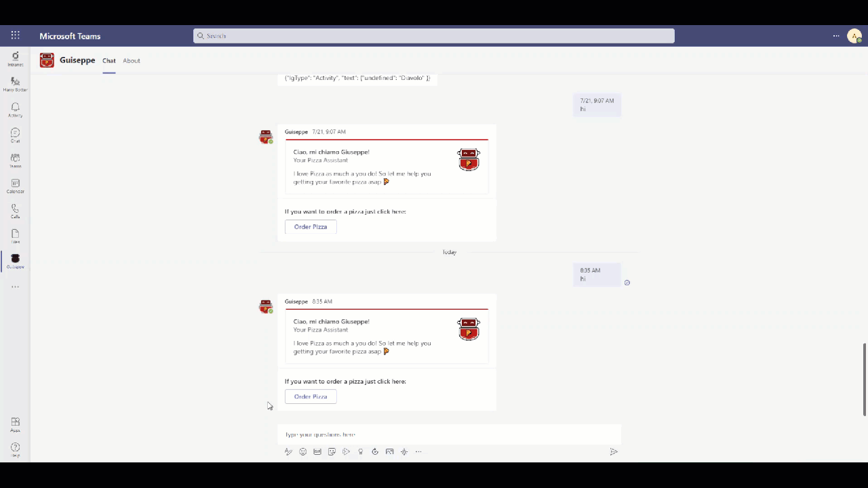Open the Files section
868x488 pixels.
click(x=15, y=236)
